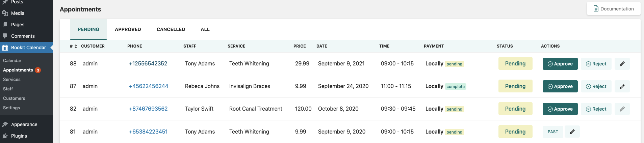This screenshot has width=644, height=143.
Task: Open the Documentation button
Action: coord(613,9)
